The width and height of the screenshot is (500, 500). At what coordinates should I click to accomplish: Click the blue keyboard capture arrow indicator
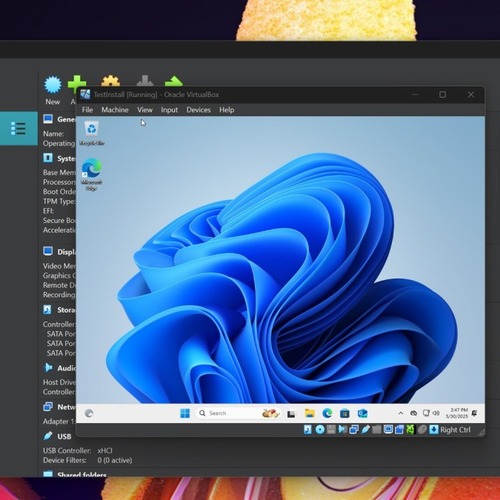tap(433, 429)
